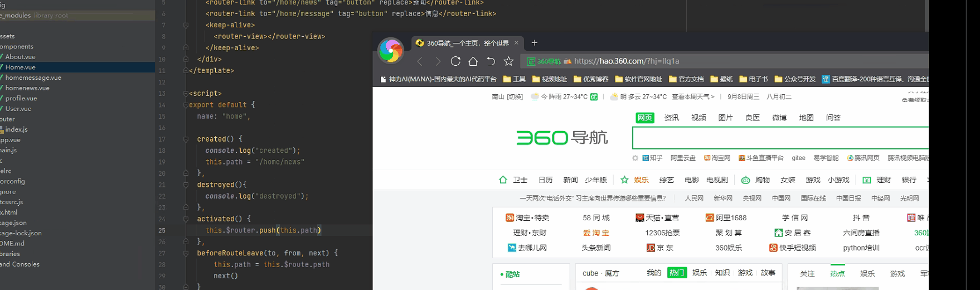Image resolution: width=980 pixels, height=290 pixels.
Task: Click 查看本周天气 weather link
Action: click(x=693, y=96)
